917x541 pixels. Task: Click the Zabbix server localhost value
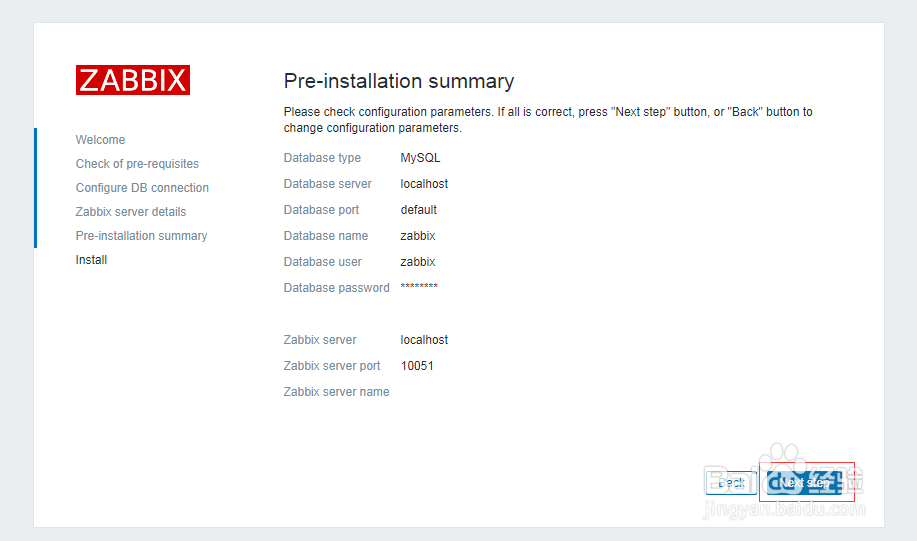[x=424, y=340]
